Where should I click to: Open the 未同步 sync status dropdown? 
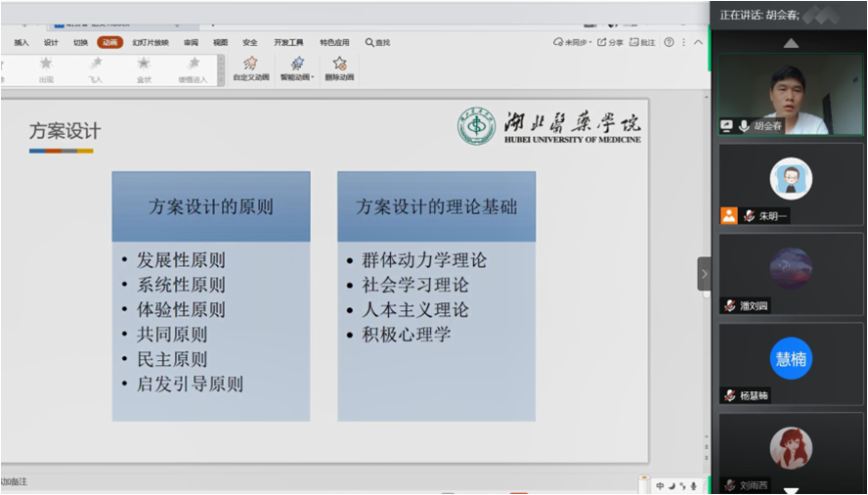(572, 42)
